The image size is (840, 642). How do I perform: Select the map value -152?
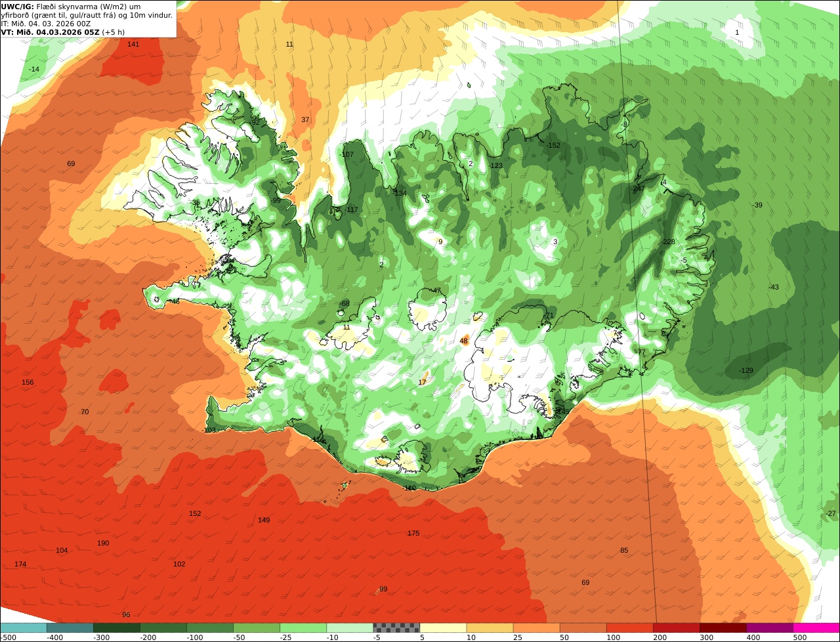[x=553, y=145]
